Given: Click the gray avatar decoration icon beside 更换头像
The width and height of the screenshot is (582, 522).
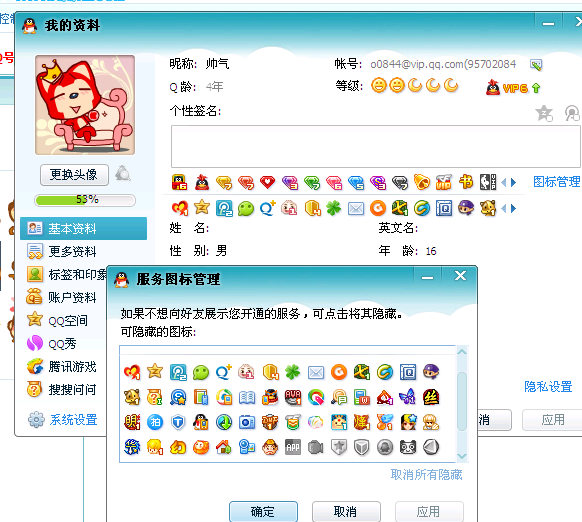Looking at the screenshot, I should [x=123, y=173].
